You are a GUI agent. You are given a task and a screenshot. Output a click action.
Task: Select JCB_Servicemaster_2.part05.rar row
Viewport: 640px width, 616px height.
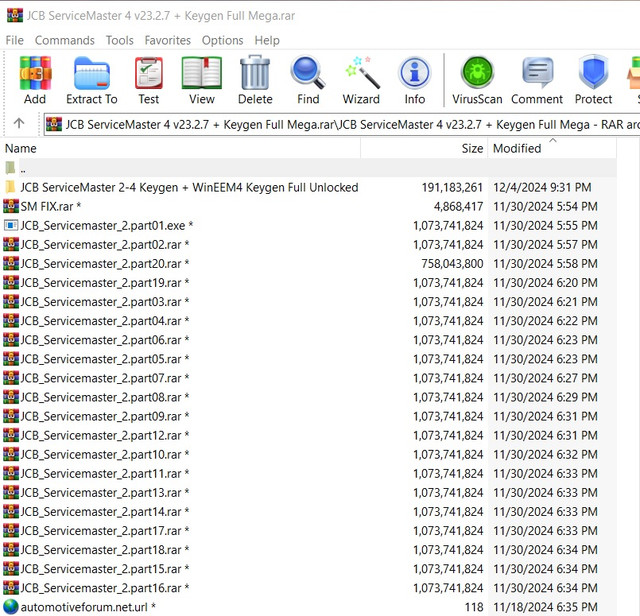308,359
